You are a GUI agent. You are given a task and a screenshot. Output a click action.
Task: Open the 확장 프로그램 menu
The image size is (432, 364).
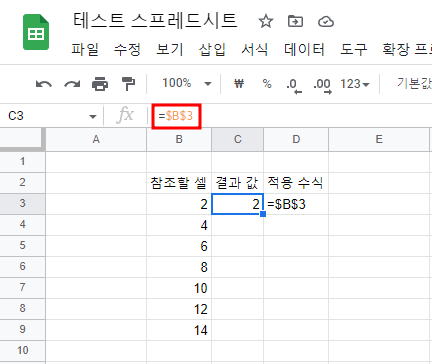(407, 50)
